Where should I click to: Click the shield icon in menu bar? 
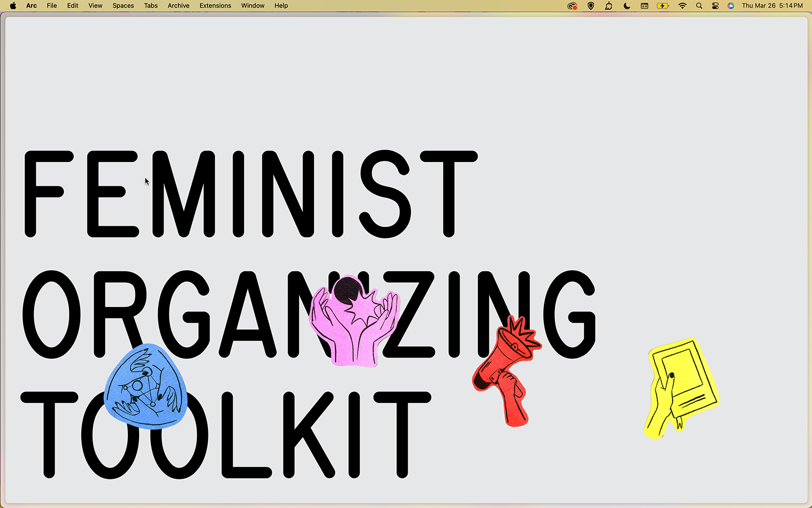(591, 6)
